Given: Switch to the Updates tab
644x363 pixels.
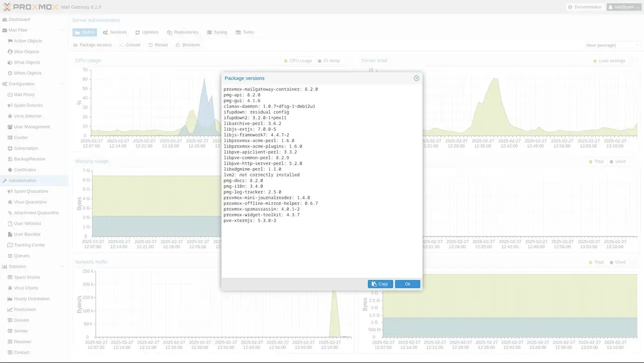Looking at the screenshot, I should tap(147, 32).
